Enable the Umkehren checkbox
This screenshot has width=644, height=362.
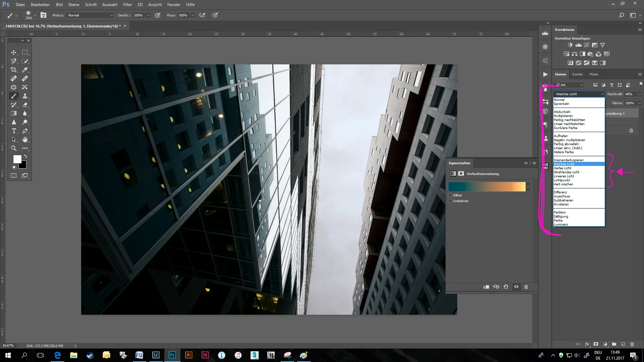[450, 201]
